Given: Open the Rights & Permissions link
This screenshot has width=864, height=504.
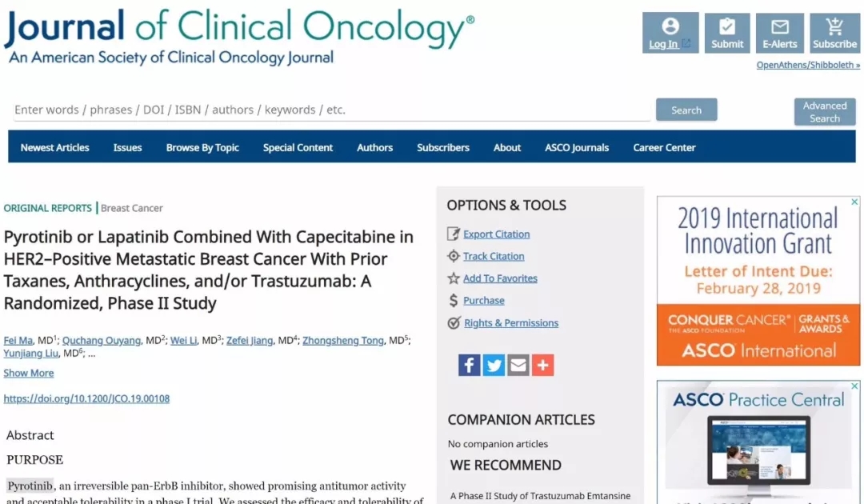Looking at the screenshot, I should pos(510,323).
